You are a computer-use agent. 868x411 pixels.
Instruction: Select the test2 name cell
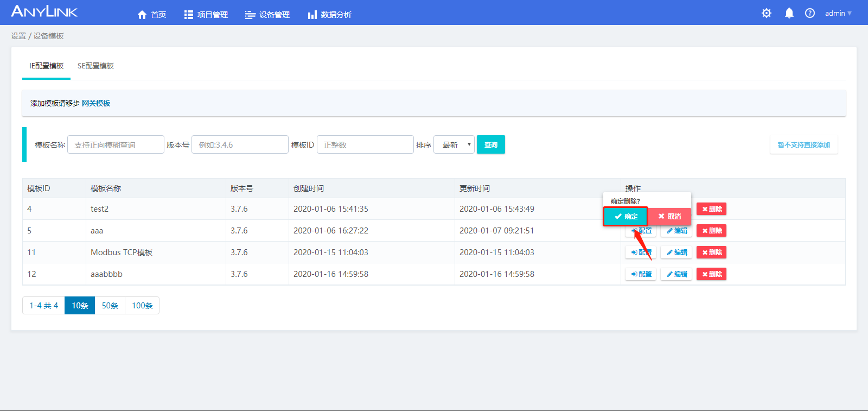156,209
